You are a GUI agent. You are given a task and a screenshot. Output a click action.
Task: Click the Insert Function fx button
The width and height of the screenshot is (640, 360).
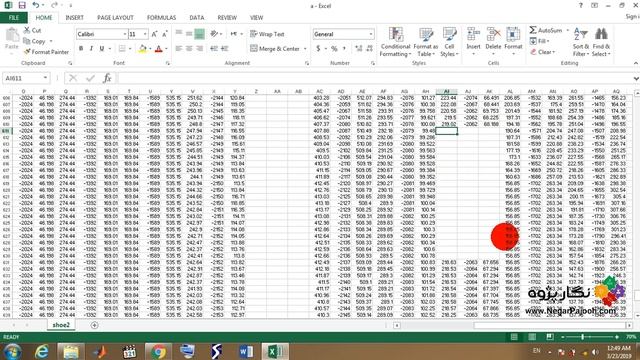(x=107, y=78)
